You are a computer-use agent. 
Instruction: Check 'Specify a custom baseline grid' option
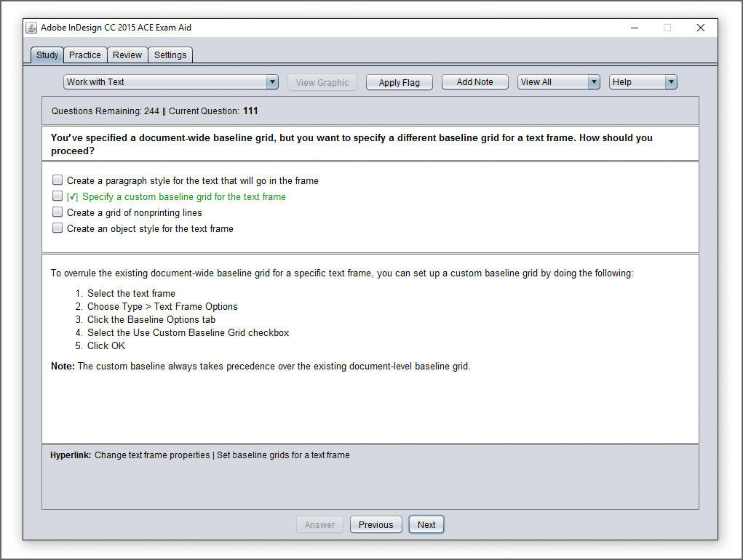[57, 196]
